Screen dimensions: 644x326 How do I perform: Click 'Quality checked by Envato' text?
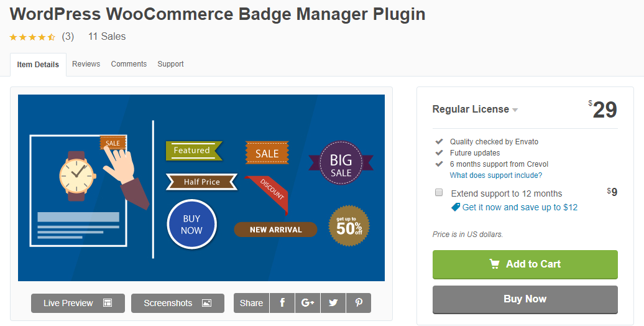[x=494, y=142]
